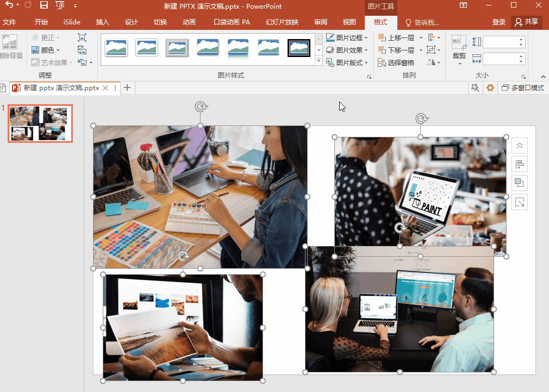Screen dimensions: 549x392
Task: Click the floating layer order icon
Action: tap(520, 183)
